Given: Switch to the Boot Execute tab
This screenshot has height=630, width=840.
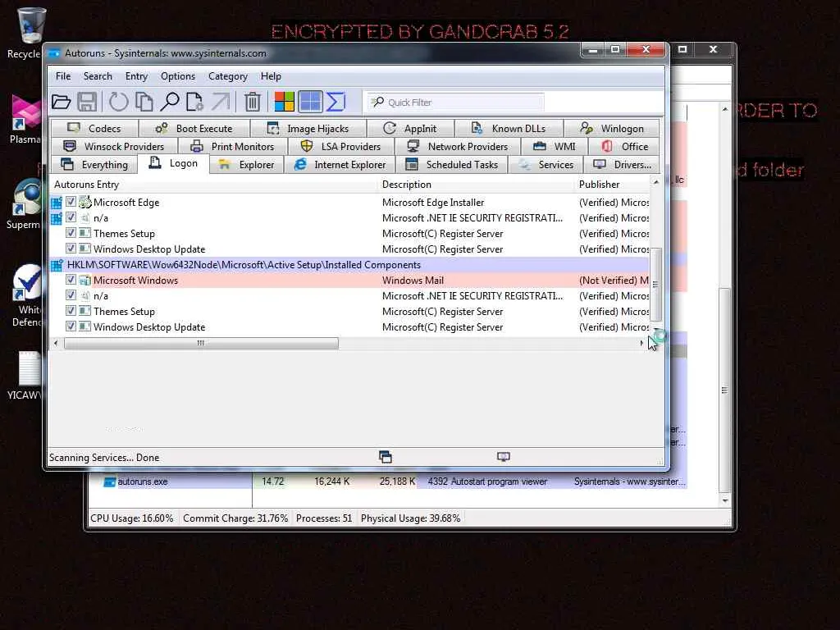Looking at the screenshot, I should [x=194, y=129].
